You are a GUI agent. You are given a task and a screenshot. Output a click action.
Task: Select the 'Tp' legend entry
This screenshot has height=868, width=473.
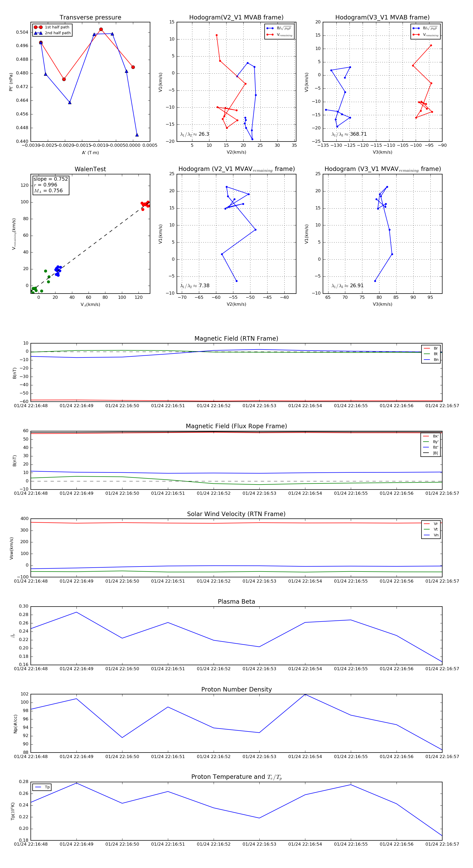click(x=42, y=787)
